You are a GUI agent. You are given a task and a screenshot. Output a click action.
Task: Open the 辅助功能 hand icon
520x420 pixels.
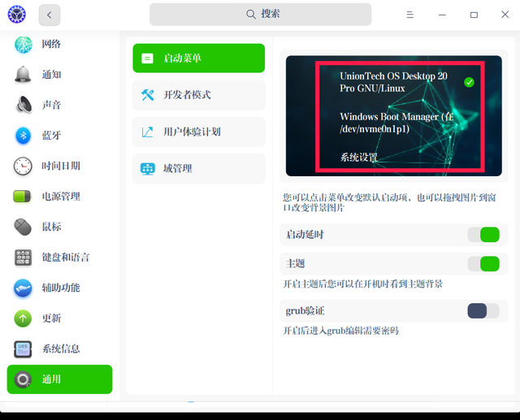pyautogui.click(x=23, y=288)
